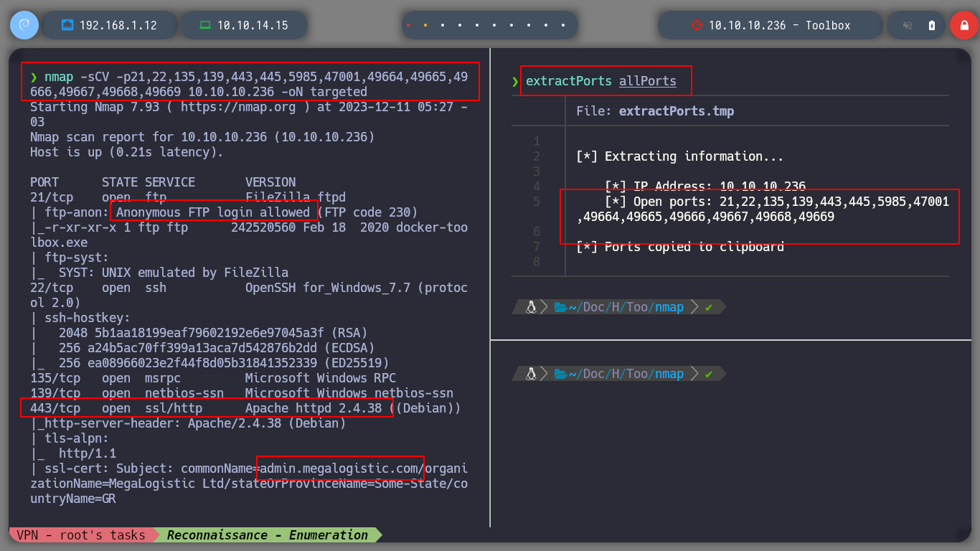Click the ED25519 host key line
980x551 pixels.
209,363
